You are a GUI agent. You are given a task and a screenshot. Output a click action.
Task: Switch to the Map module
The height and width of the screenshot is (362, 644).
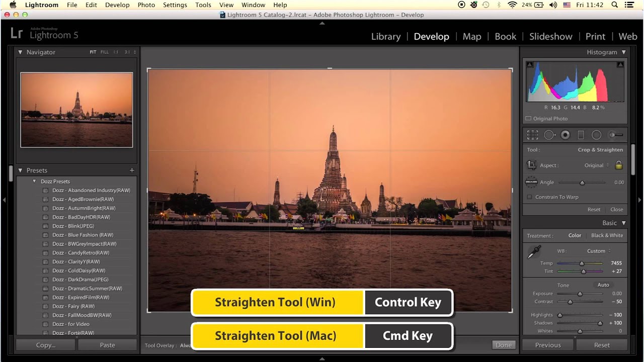[x=472, y=37]
